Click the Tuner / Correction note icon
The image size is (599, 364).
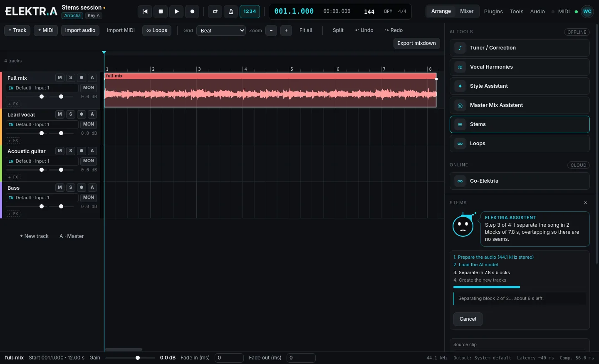460,48
